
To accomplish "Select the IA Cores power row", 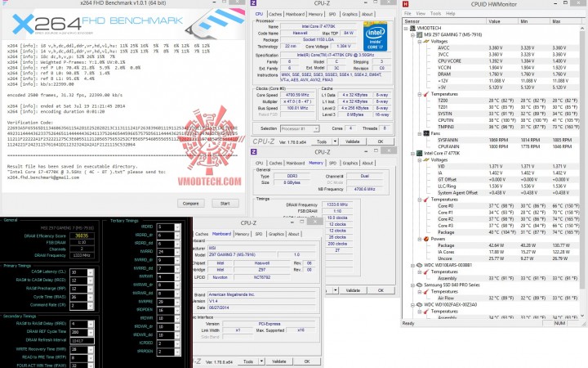I will [492, 252].
